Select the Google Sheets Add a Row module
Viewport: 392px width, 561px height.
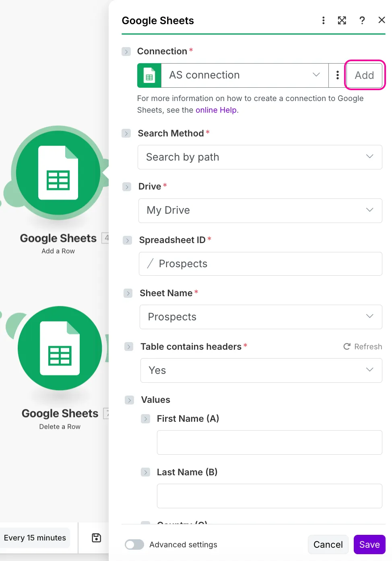point(58,173)
